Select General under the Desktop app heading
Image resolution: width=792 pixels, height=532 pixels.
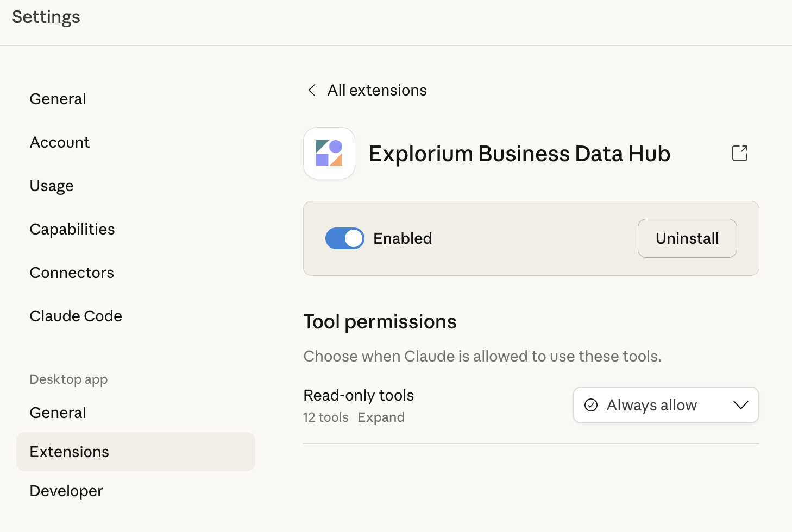[58, 413]
